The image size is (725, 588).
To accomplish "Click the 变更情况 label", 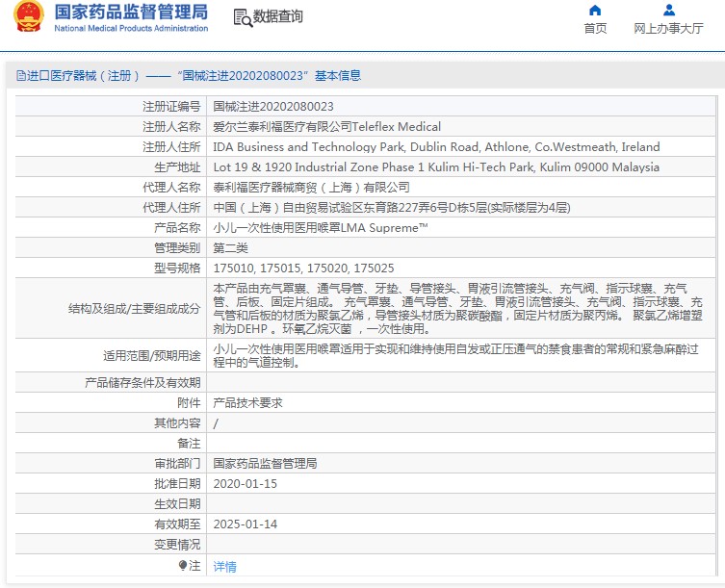I will [x=177, y=545].
